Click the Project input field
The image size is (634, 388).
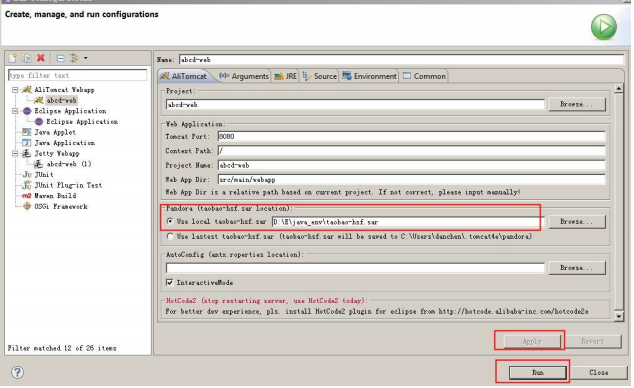pos(355,105)
